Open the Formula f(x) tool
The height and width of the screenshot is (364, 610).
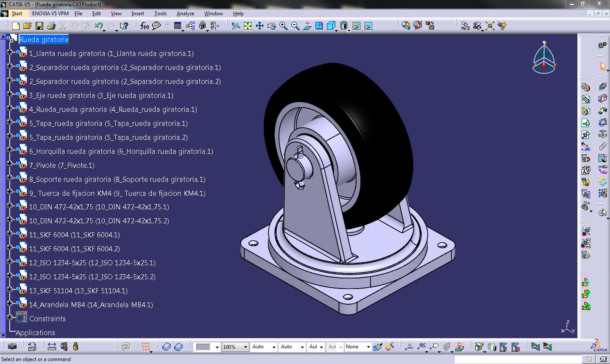[145, 26]
